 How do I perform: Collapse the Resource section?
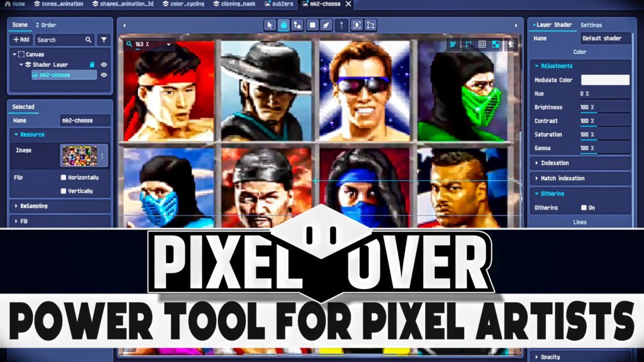click(x=16, y=134)
